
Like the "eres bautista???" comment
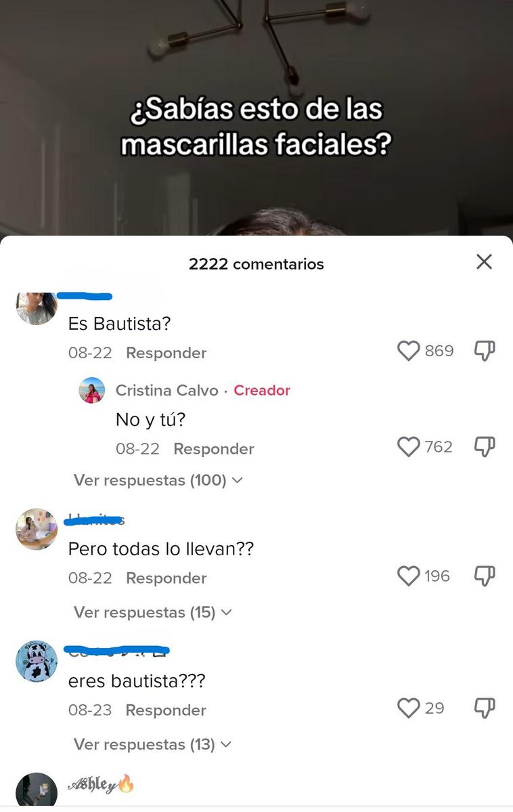tap(408, 708)
